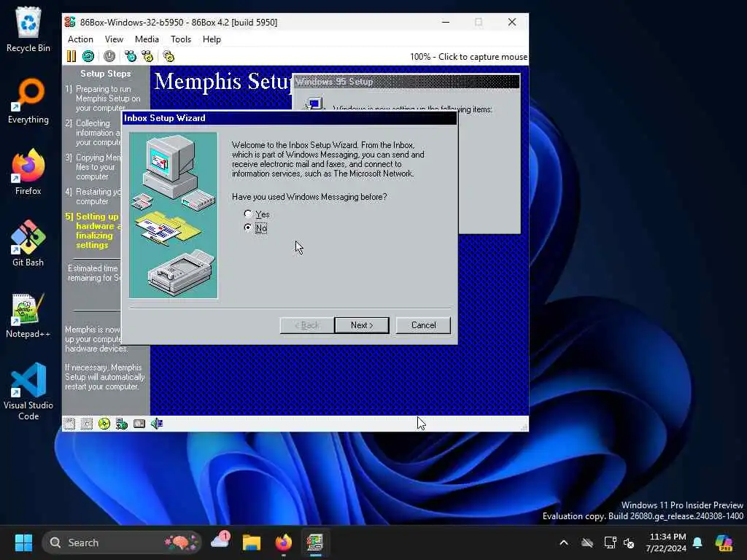The height and width of the screenshot is (560, 747).
Task: Open clock and date flyout
Action: [x=667, y=542]
